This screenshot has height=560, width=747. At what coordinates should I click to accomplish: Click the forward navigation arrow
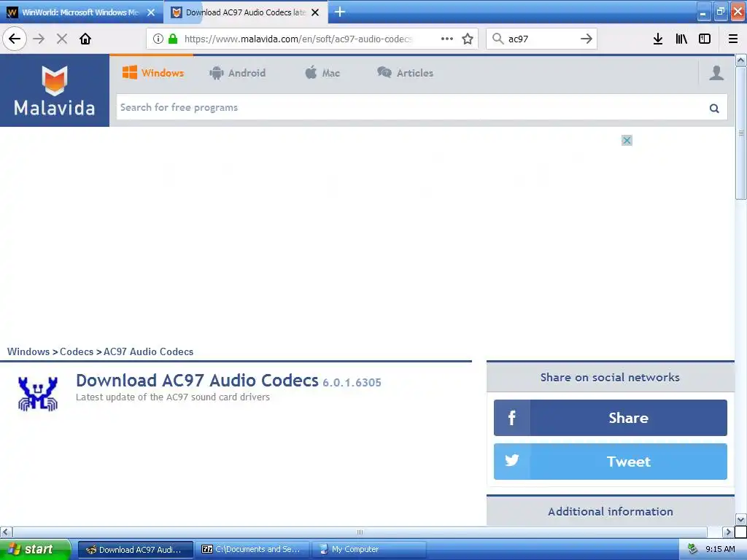pyautogui.click(x=39, y=39)
